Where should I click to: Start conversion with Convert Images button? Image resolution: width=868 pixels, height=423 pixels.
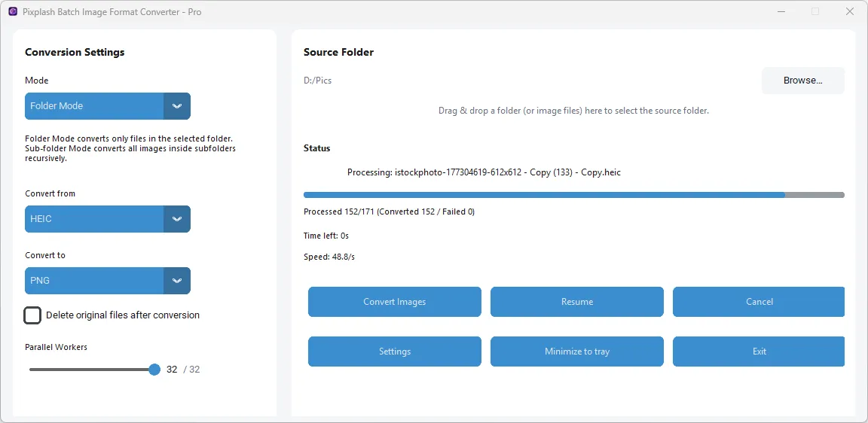(x=395, y=302)
